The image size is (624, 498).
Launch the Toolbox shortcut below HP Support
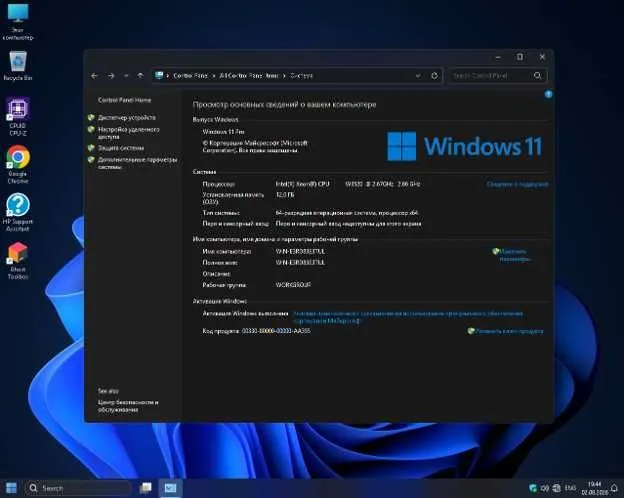18,261
